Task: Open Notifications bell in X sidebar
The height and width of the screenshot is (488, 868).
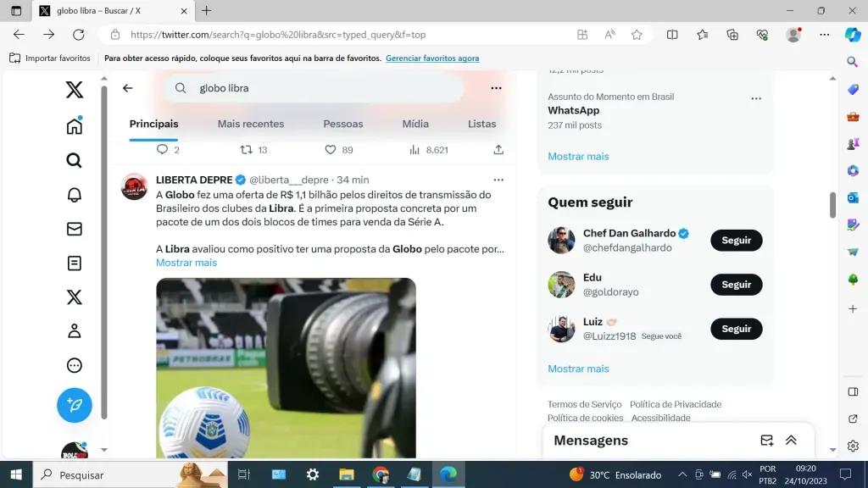Action: 75,195
